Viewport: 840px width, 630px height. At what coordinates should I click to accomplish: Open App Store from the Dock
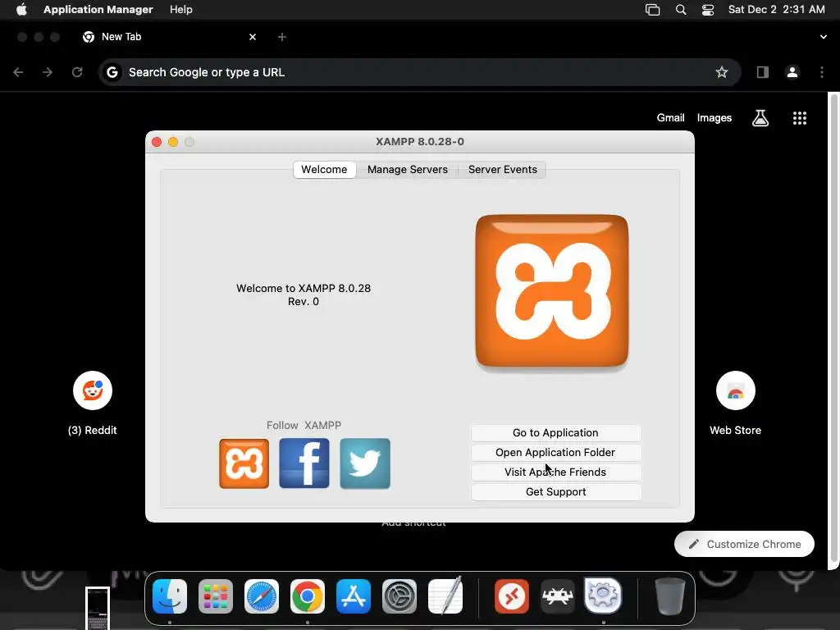tap(353, 596)
